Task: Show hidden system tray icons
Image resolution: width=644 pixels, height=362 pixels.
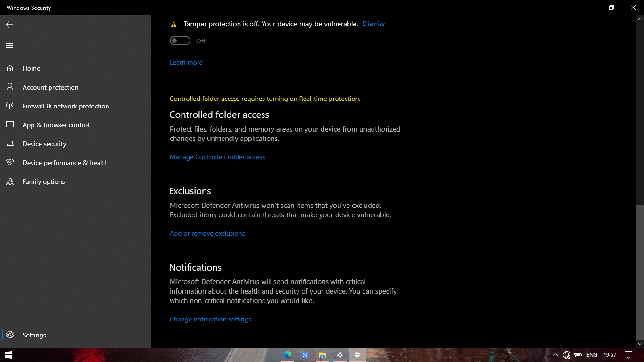Action: 555,355
